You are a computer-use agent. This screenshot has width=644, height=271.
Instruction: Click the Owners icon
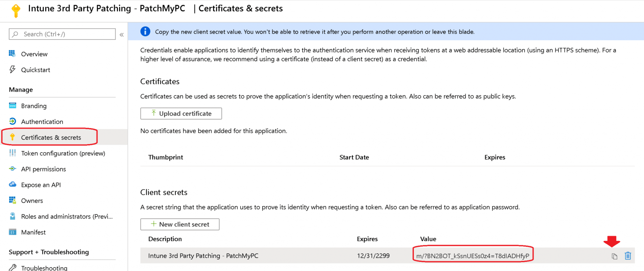coord(13,200)
